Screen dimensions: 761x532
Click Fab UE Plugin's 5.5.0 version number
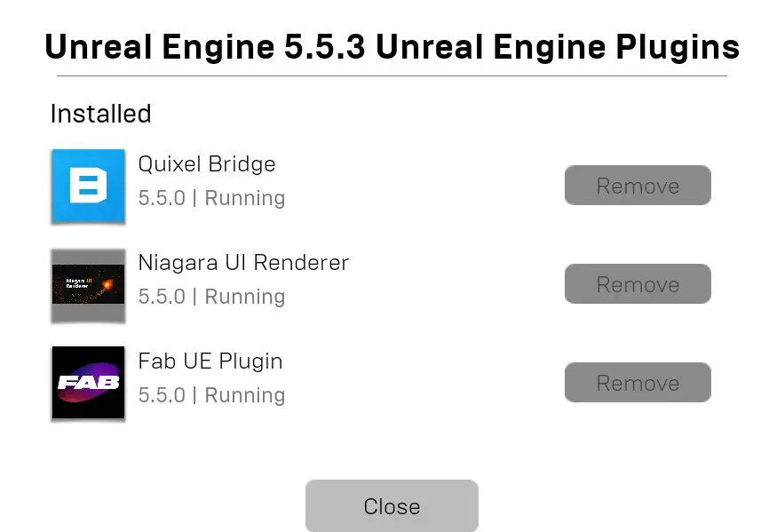click(x=162, y=395)
